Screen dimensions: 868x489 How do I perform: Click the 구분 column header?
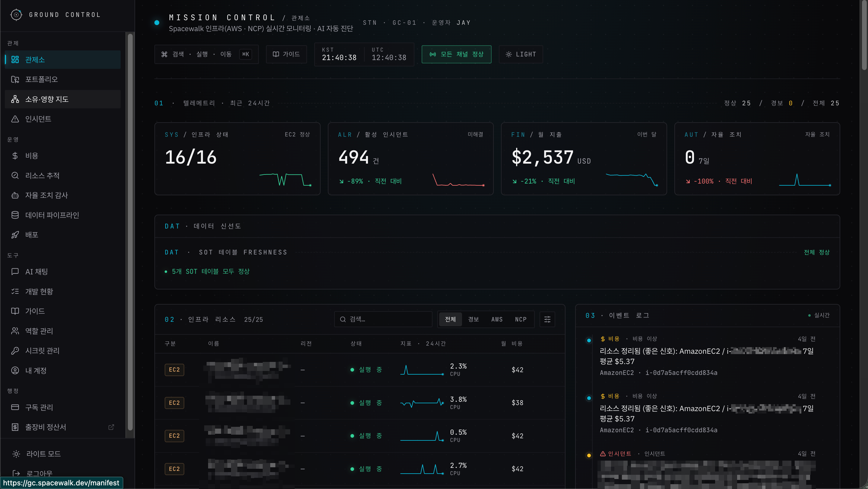coord(170,343)
